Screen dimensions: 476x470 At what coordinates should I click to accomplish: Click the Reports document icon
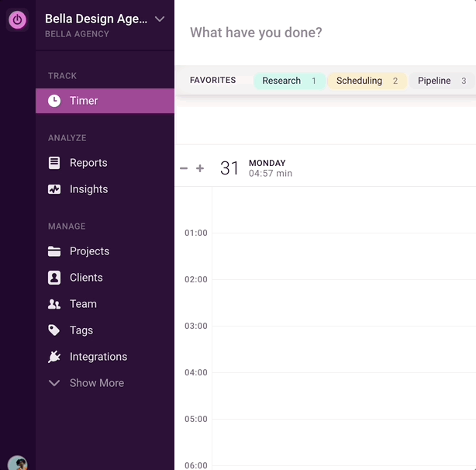coord(54,163)
